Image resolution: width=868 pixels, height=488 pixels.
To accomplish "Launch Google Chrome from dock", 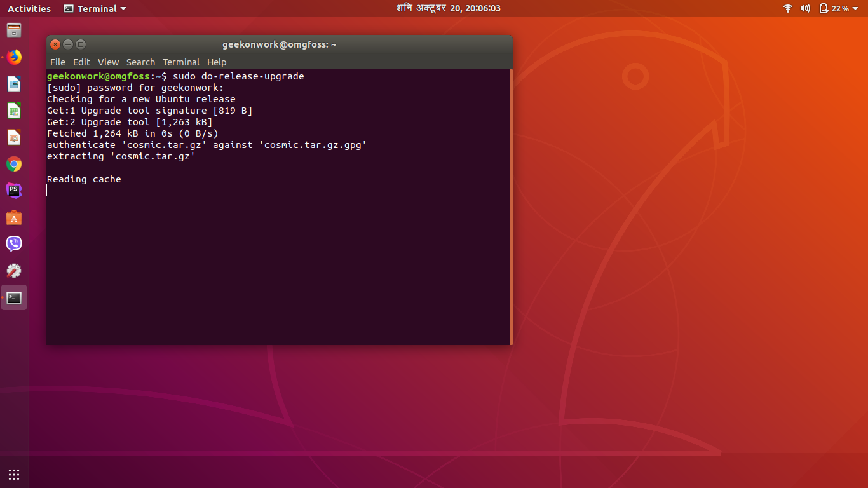I will click(x=14, y=164).
